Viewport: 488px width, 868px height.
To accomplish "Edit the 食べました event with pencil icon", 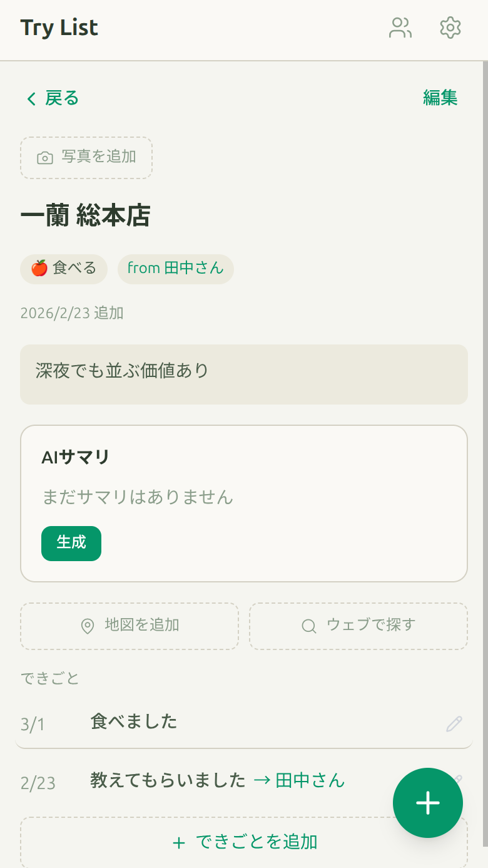I will [x=454, y=724].
